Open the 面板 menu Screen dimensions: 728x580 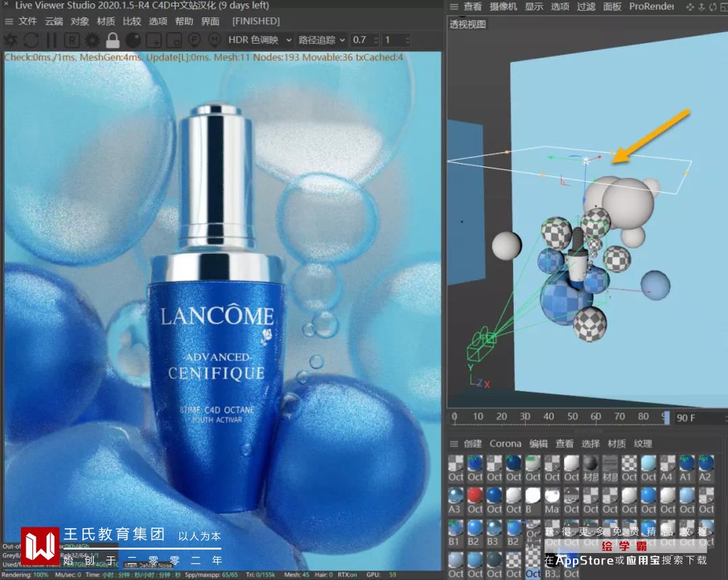(612, 7)
